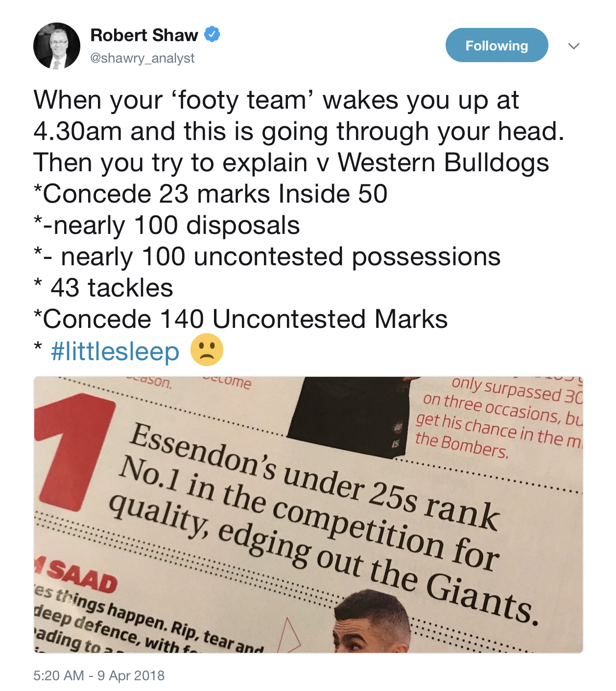The height and width of the screenshot is (691, 616).
Task: Click the red SAAD label in the photo
Action: tap(76, 574)
